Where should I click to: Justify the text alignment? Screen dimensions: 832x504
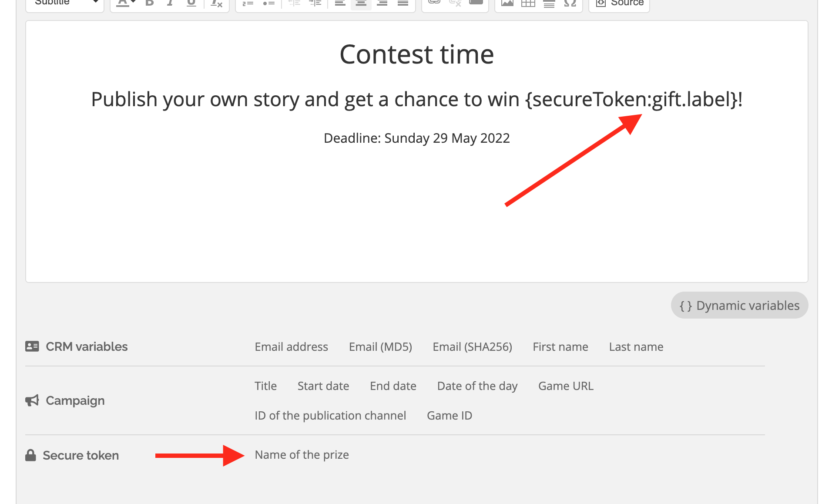[x=403, y=3]
